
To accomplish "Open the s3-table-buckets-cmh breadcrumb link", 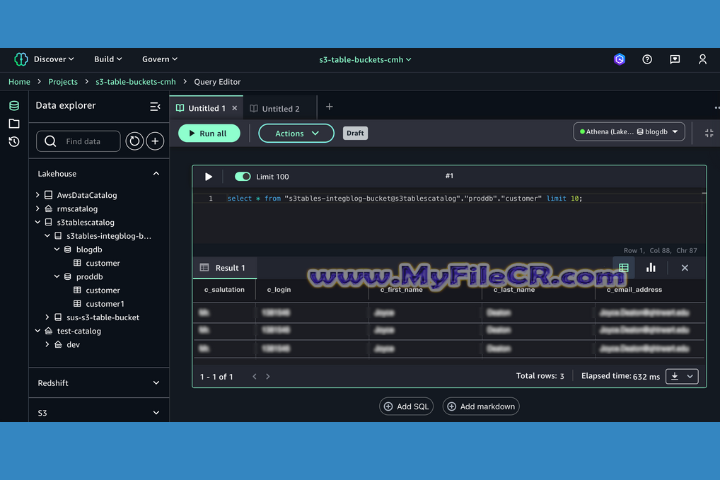I will (x=135, y=82).
